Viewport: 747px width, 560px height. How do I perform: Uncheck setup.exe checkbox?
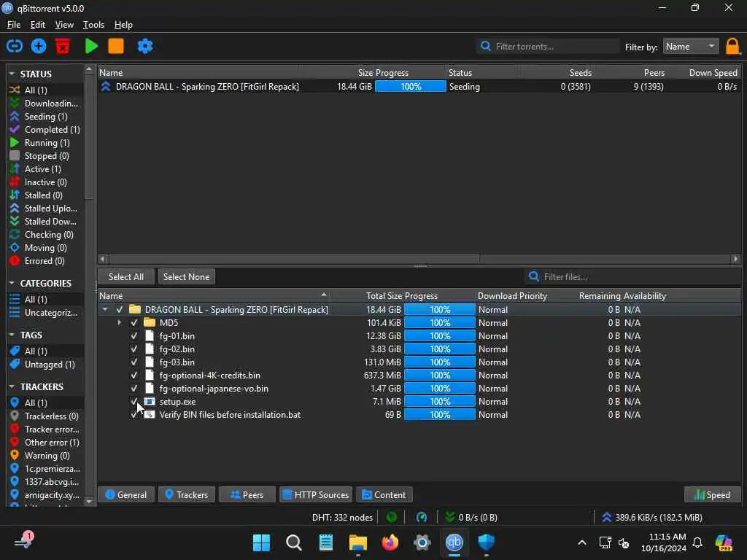pos(134,402)
